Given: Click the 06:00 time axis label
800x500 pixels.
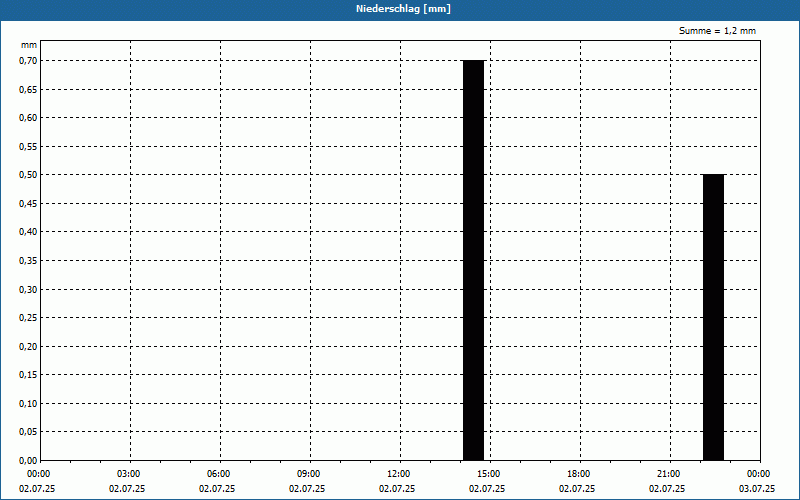Looking at the screenshot, I should point(218,474).
